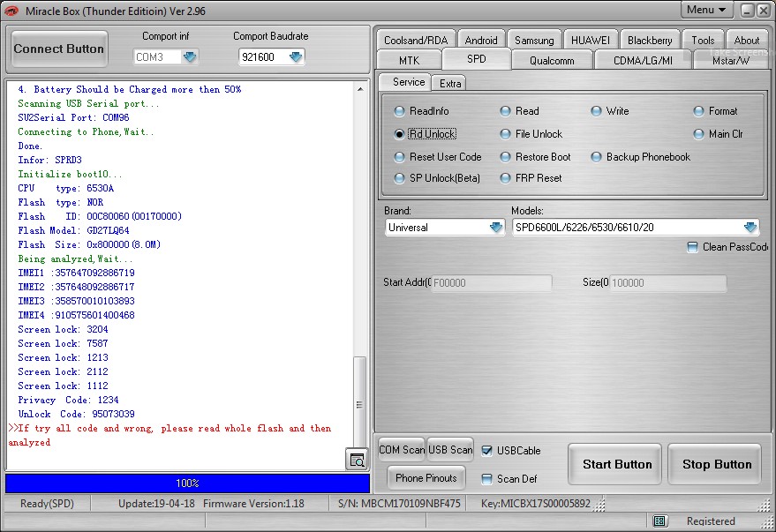Click the Miracle Box eye logo icon
The height and width of the screenshot is (532, 776).
point(11,11)
